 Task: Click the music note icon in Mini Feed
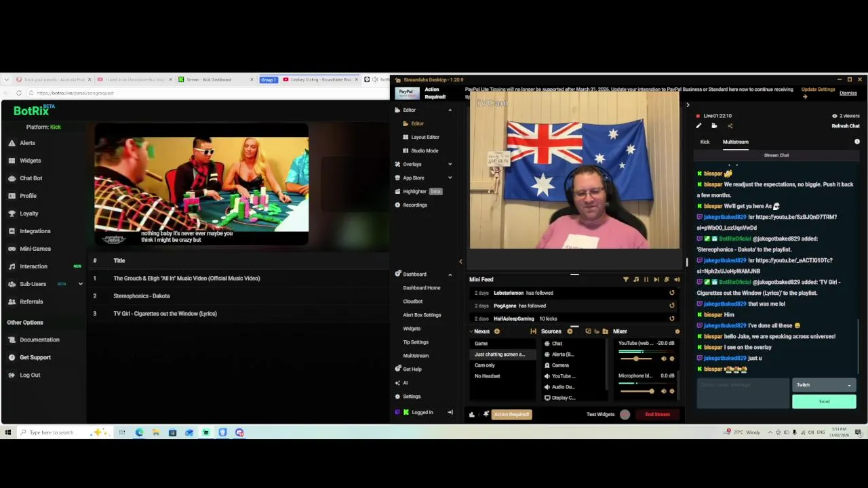pos(636,279)
